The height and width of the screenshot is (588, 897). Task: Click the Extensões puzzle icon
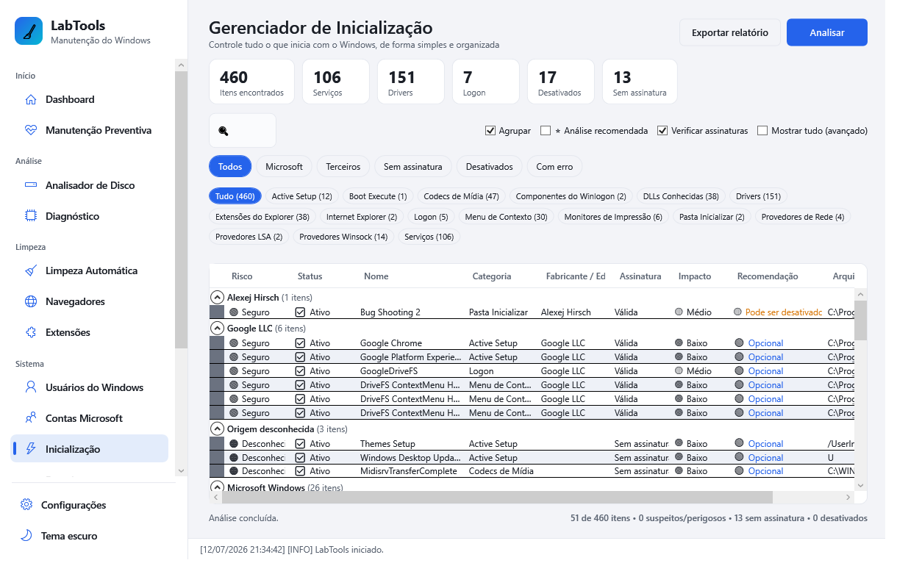click(31, 332)
